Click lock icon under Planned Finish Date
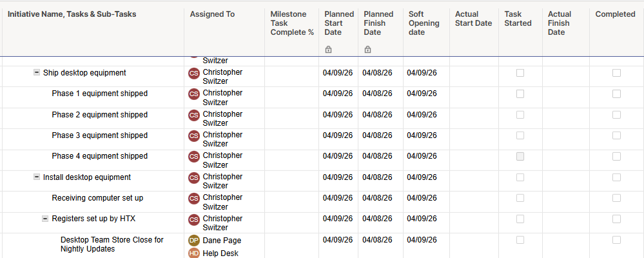The height and width of the screenshot is (258, 644). point(367,49)
